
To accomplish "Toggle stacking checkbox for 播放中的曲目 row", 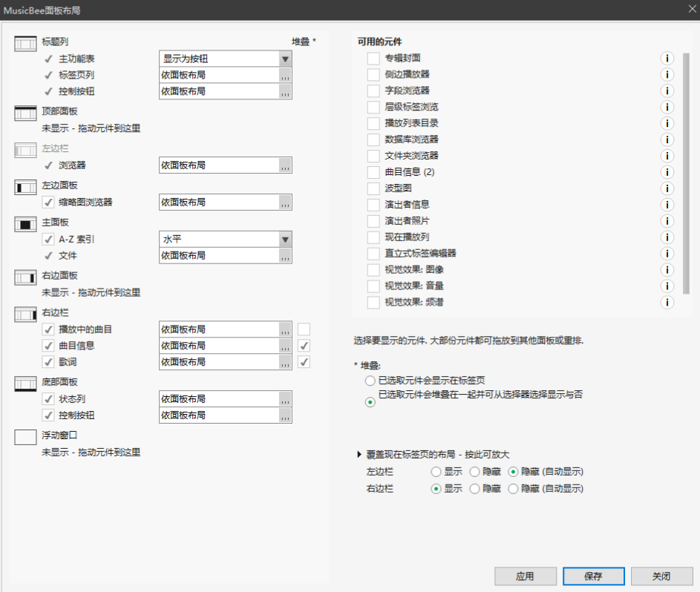I will click(x=304, y=329).
